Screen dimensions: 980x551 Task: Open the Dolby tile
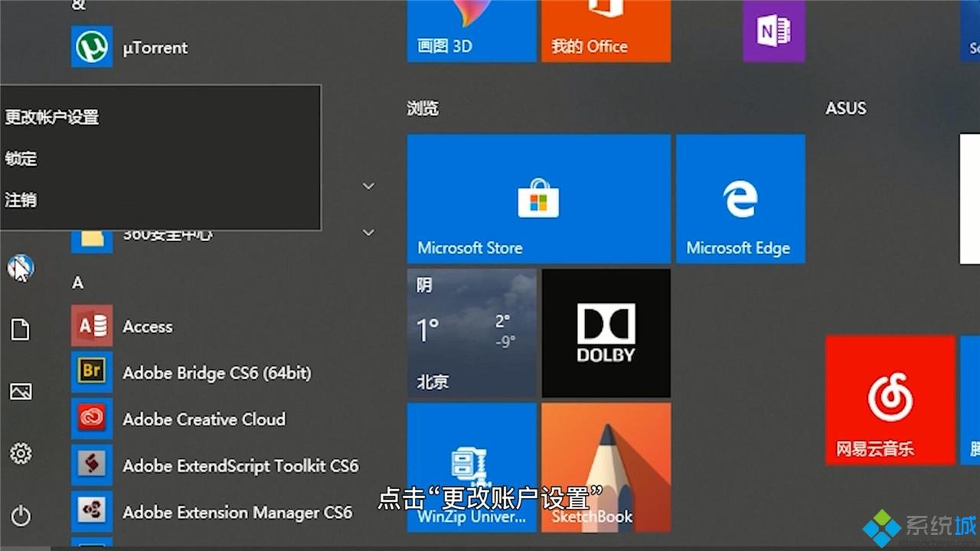pos(606,334)
